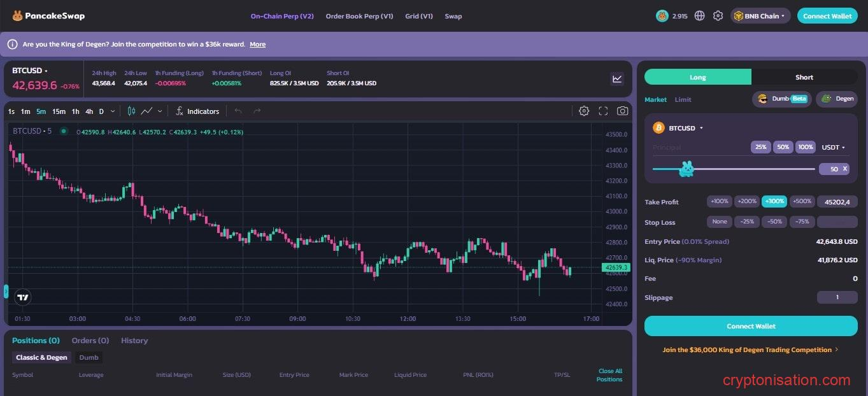Select +500% take profit option
Screen dimensions: 868x396
click(801, 202)
